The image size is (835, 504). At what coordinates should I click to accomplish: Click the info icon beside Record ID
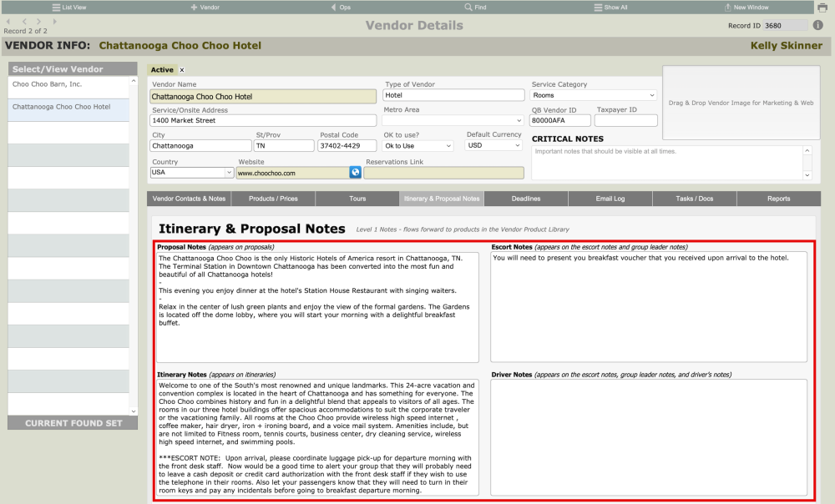point(818,25)
